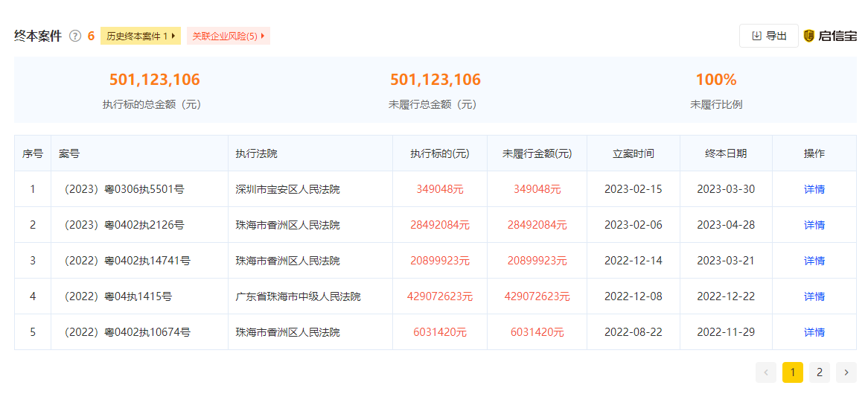The width and height of the screenshot is (868, 397).
Task: Expand 关联企业风险(5) tag
Action: 228,36
